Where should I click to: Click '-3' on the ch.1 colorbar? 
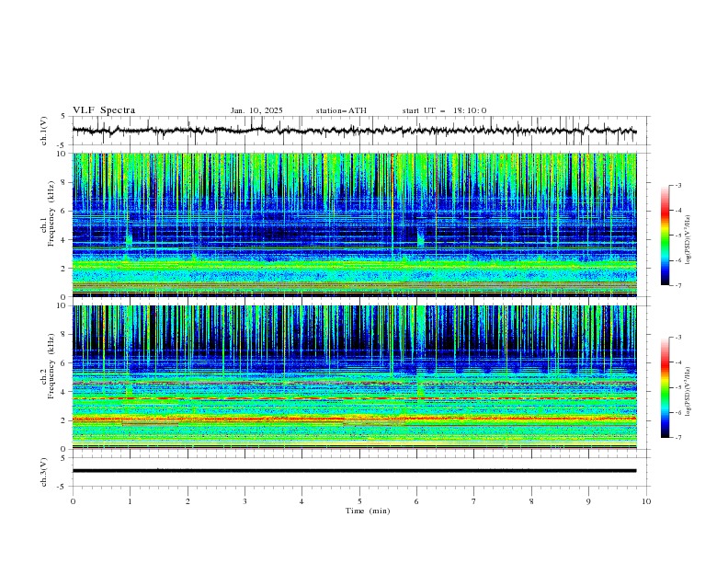click(x=677, y=185)
